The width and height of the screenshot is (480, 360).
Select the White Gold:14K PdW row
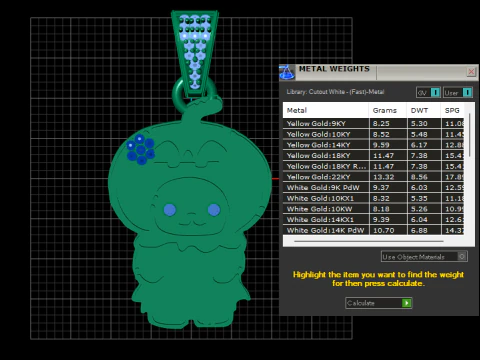373,230
